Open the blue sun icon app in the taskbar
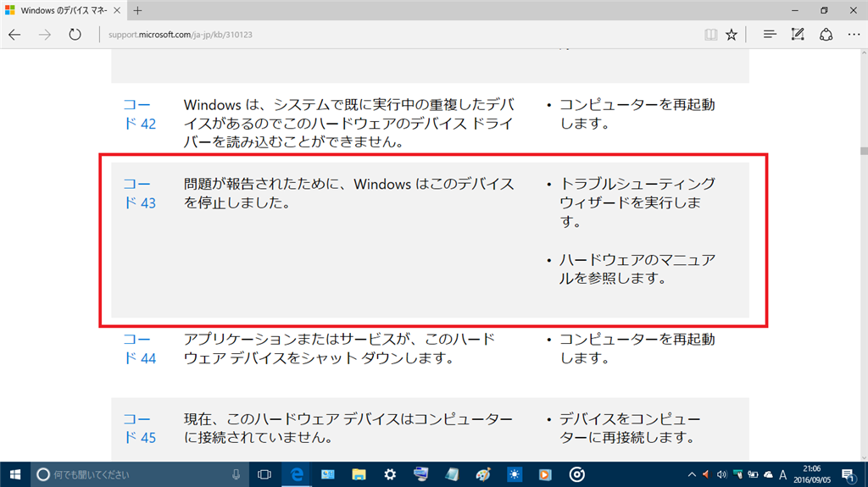Viewport: 868px width, 487px height. tap(515, 474)
